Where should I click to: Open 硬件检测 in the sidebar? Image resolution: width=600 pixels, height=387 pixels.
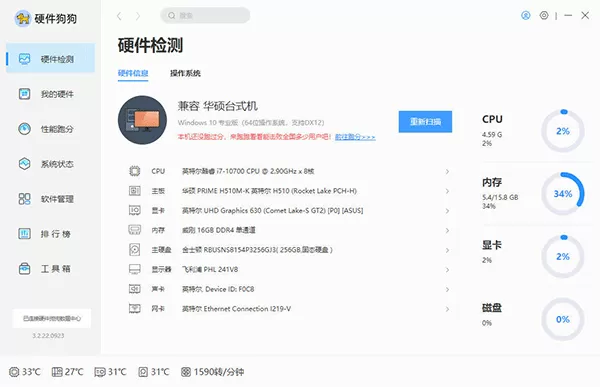coord(50,59)
